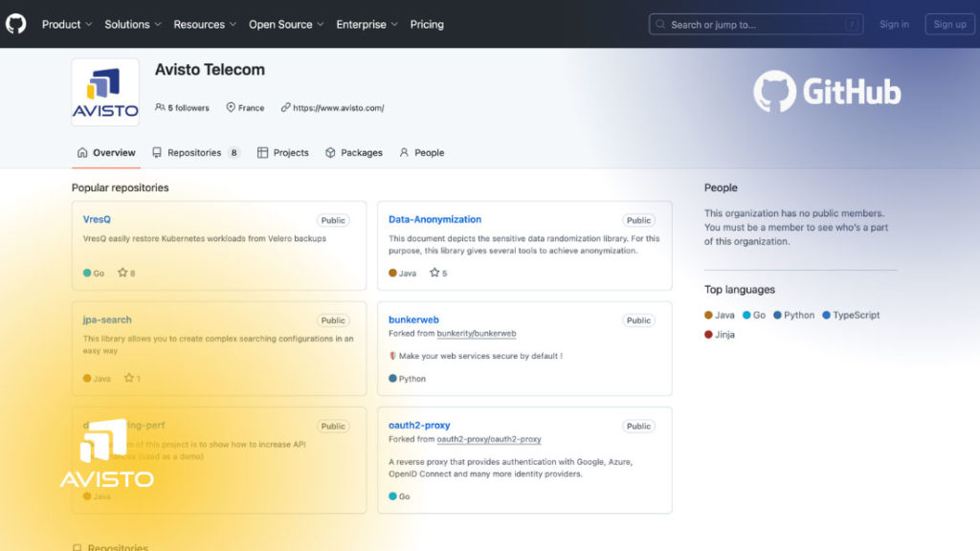This screenshot has width=980, height=551.
Task: Select the People sidebar heading
Action: click(721, 187)
